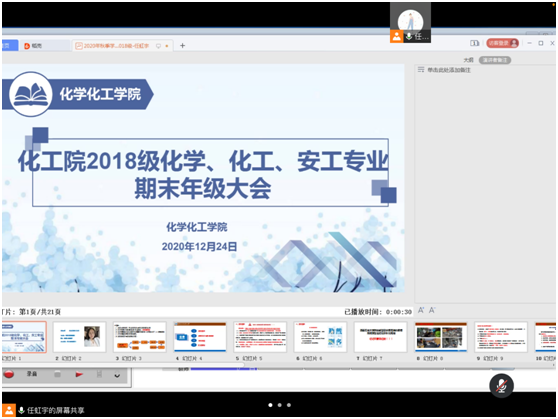Click the gray stop button on recorder bar
The width and height of the screenshot is (558, 419).
tap(57, 374)
